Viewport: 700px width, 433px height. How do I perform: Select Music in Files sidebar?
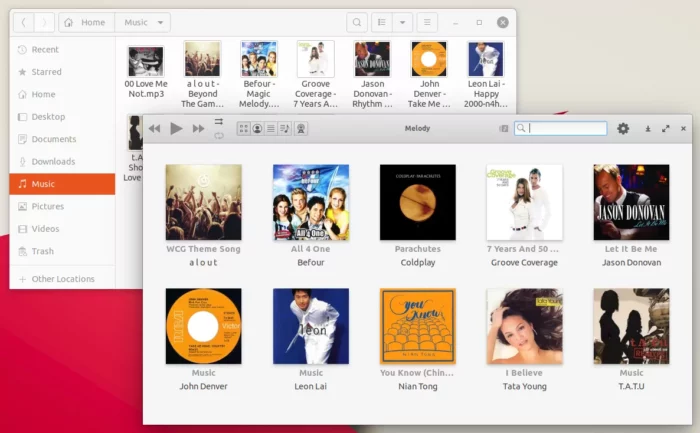point(62,184)
